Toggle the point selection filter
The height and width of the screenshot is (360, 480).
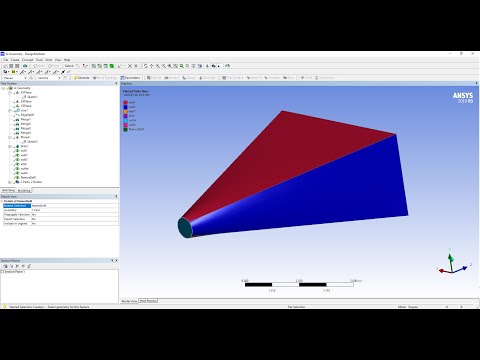tap(94, 66)
